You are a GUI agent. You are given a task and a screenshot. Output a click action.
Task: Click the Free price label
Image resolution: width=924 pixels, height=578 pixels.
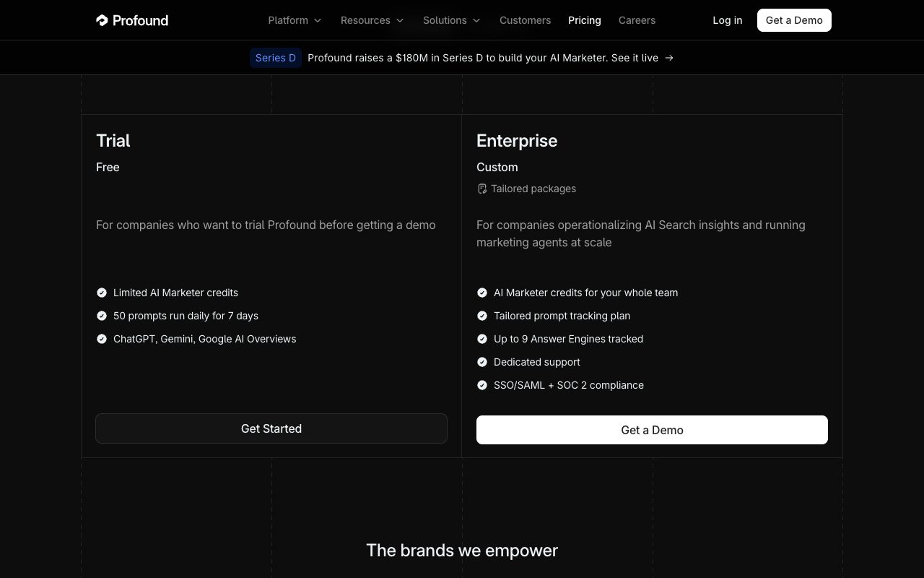pyautogui.click(x=108, y=167)
